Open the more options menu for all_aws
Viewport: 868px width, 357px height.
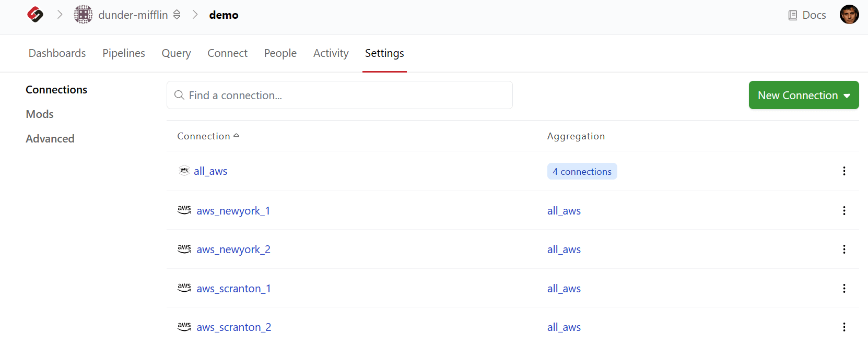click(x=844, y=171)
